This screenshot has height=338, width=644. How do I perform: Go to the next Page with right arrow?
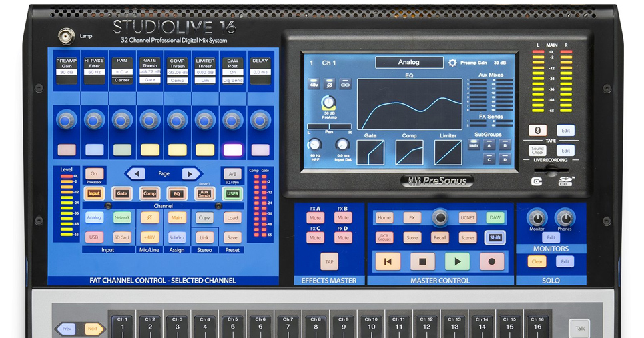(x=191, y=173)
